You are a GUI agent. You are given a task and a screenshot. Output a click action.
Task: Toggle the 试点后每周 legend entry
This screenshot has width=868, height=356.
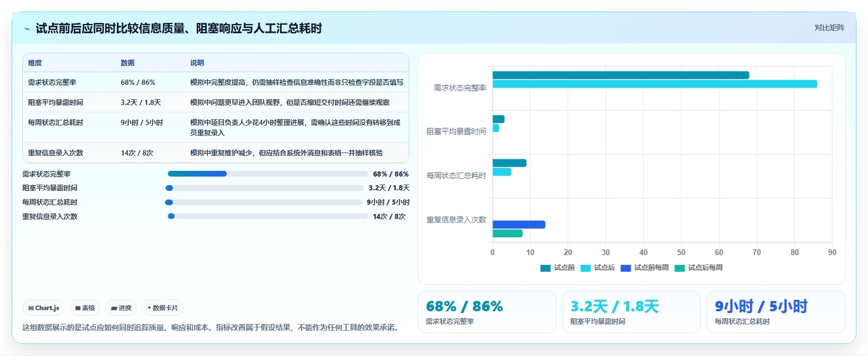(698, 268)
